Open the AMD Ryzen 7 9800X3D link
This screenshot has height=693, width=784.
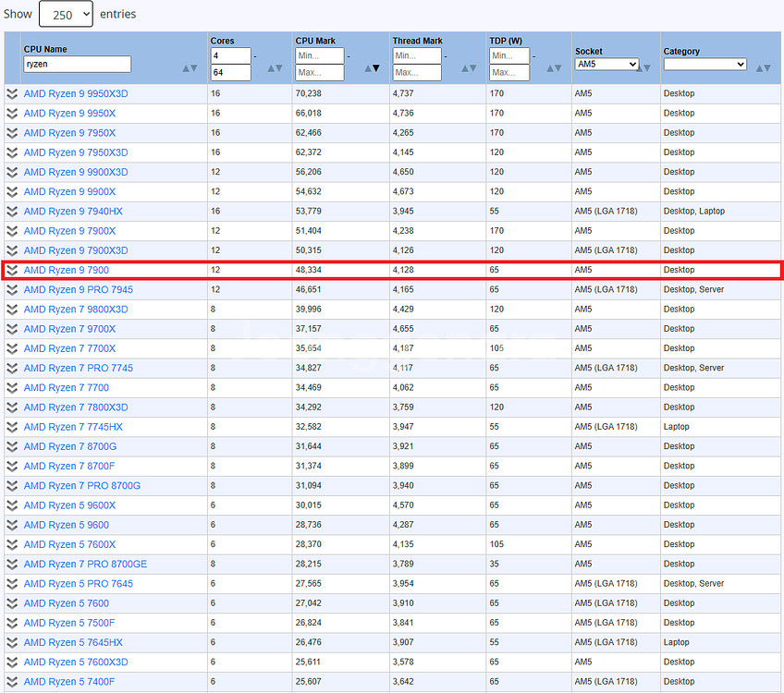76,310
